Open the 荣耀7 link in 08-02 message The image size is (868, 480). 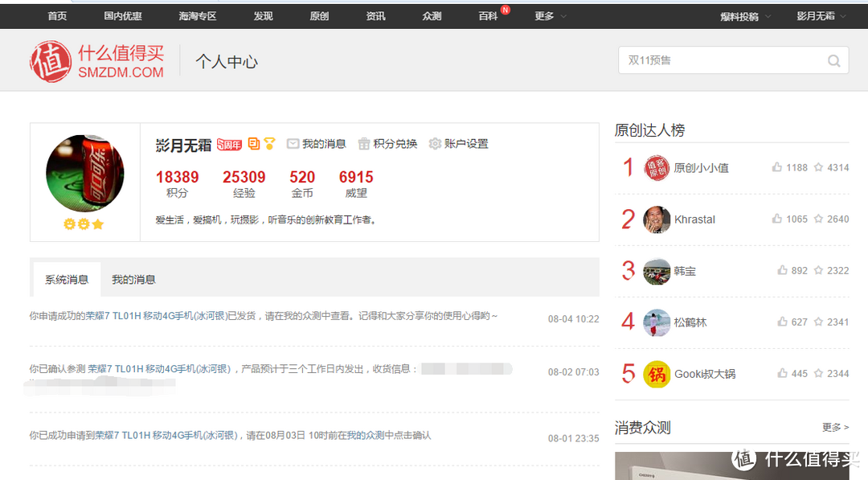click(159, 369)
